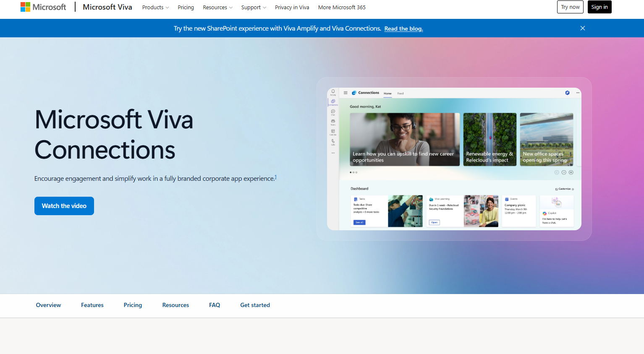Click the Events card calendar icon
The height and width of the screenshot is (354, 644).
(x=507, y=199)
